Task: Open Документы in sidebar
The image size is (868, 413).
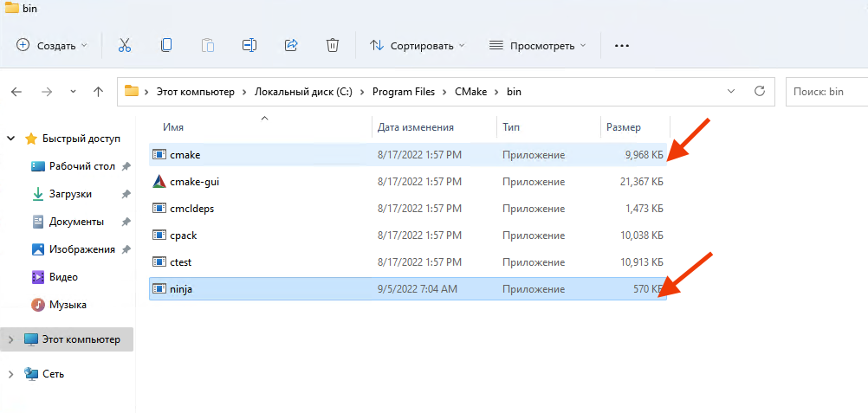Action: tap(76, 222)
